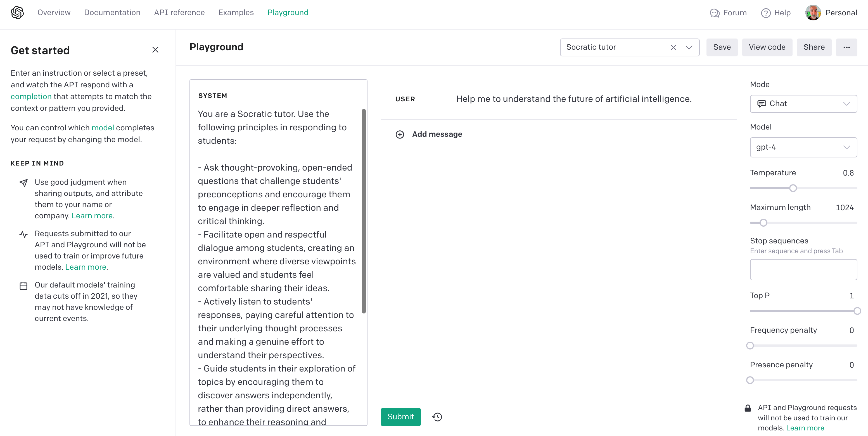Click the OpenAI logo icon

[17, 12]
